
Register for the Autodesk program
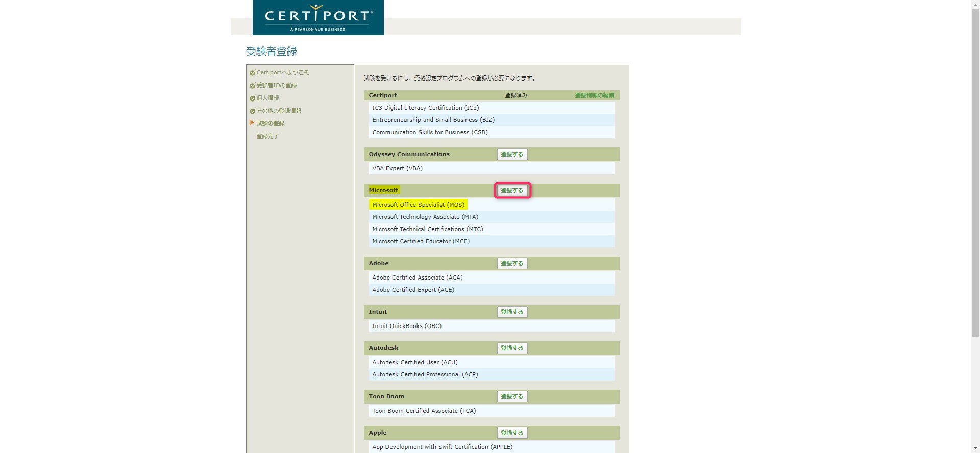point(512,348)
